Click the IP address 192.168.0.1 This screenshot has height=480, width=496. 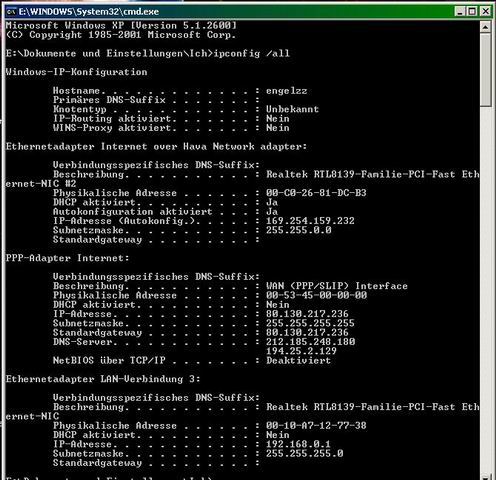298,444
